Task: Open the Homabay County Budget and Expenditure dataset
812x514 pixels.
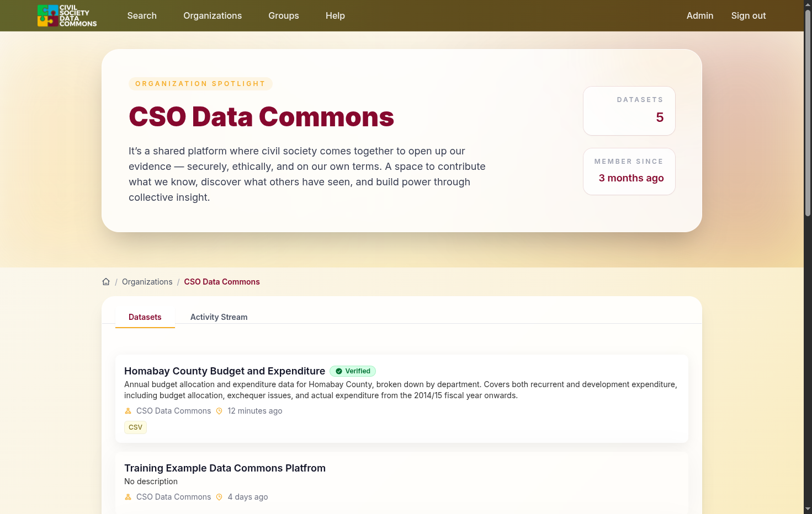Action: [225, 371]
